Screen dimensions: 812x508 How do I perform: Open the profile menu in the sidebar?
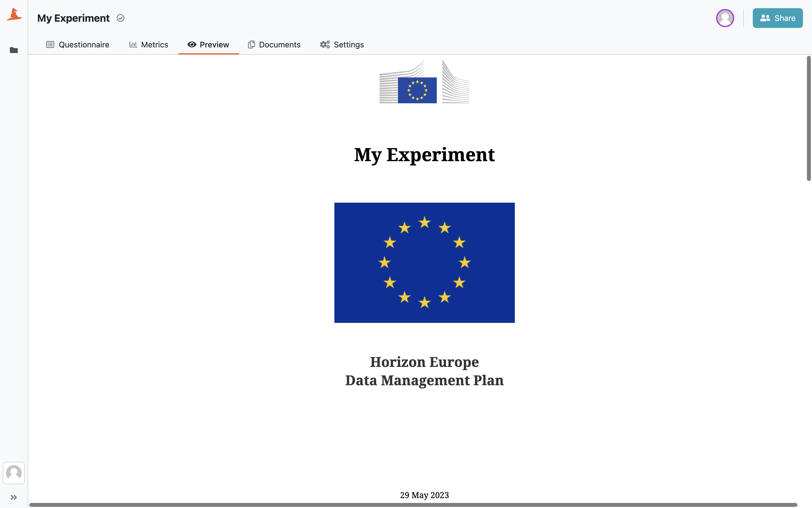coord(14,473)
